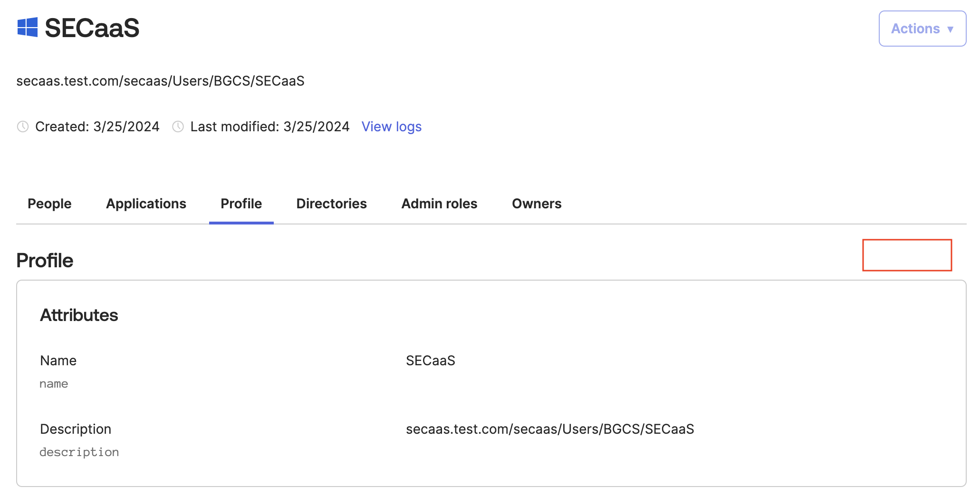Click the monospace description attribute key
The image size is (980, 497).
pyautogui.click(x=79, y=452)
